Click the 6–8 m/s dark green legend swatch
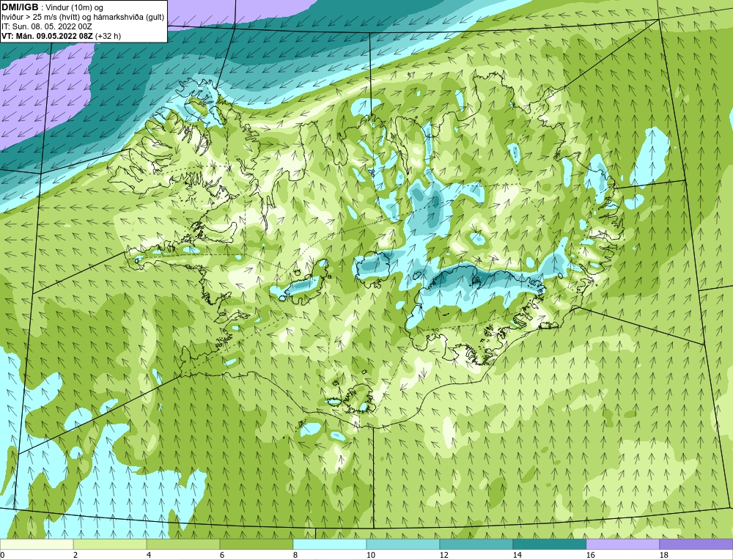This screenshot has width=733, height=560. click(x=256, y=544)
